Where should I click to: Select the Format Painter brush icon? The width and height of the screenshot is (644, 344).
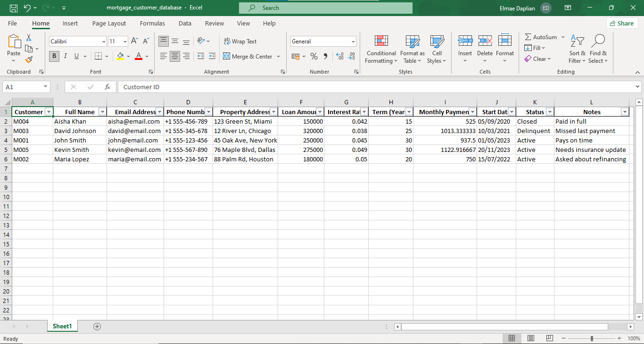(29, 59)
